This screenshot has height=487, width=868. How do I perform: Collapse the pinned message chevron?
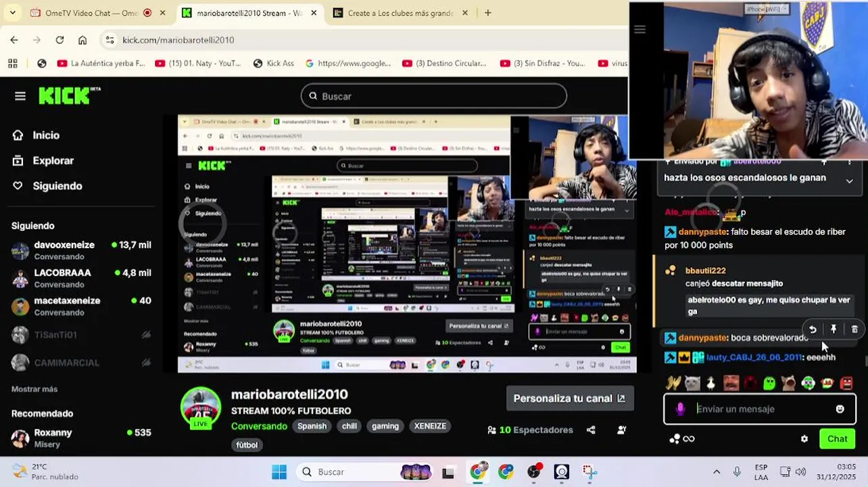[x=849, y=181]
